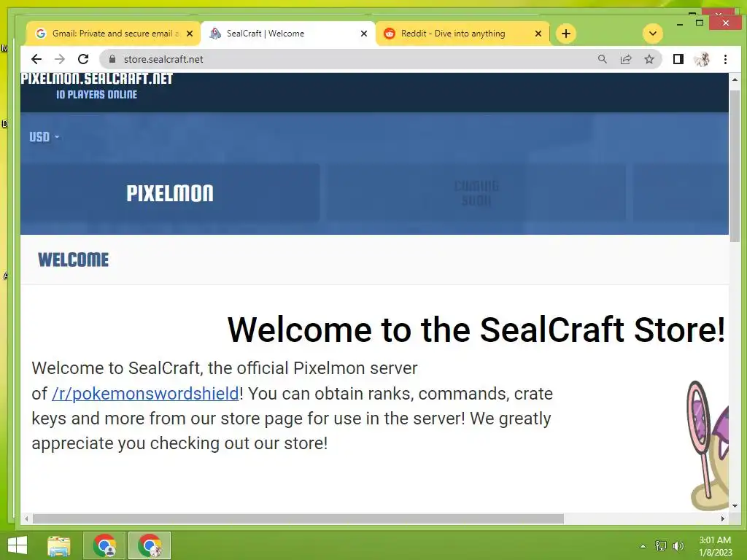The height and width of the screenshot is (560, 747).
Task: Open the zoom magnifier in address bar
Action: pyautogui.click(x=602, y=59)
